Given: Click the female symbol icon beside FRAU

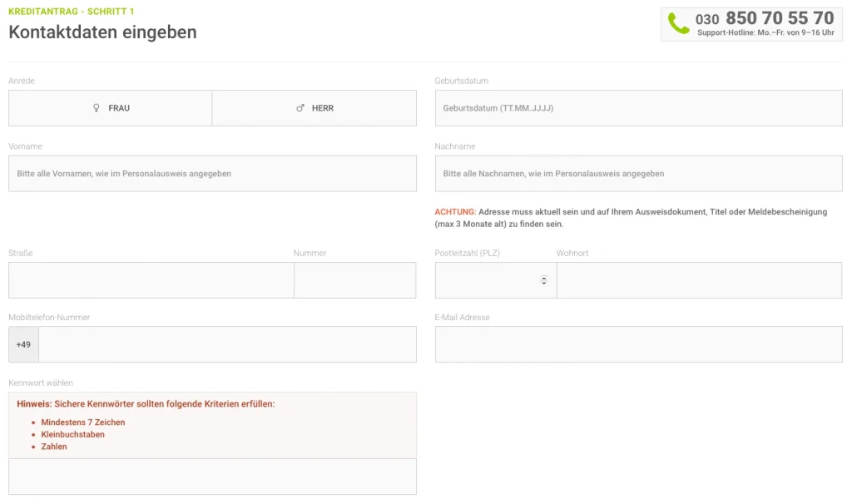Looking at the screenshot, I should (x=97, y=108).
